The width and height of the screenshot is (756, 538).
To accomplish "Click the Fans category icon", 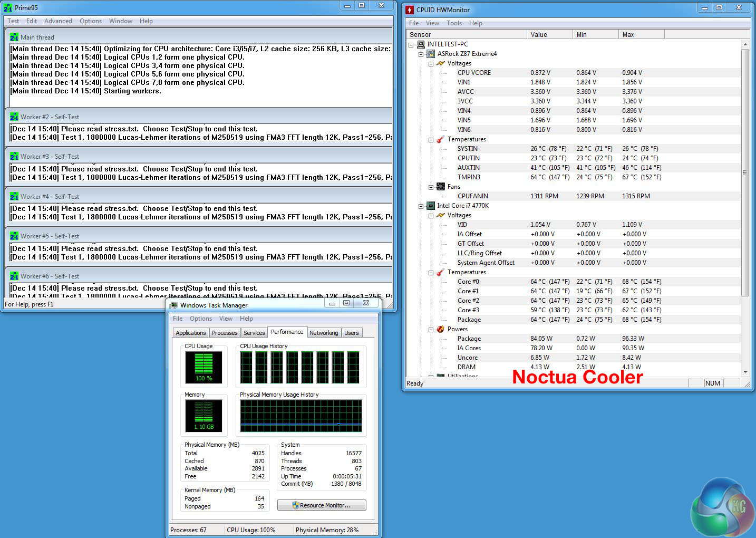I will point(441,187).
